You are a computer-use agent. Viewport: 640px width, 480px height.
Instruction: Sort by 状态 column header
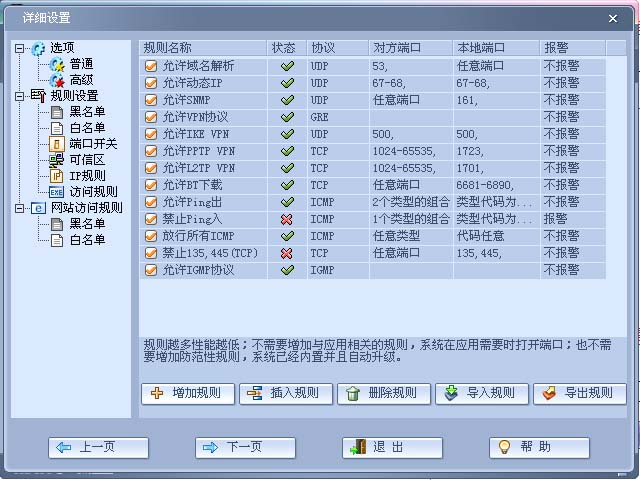pos(287,48)
